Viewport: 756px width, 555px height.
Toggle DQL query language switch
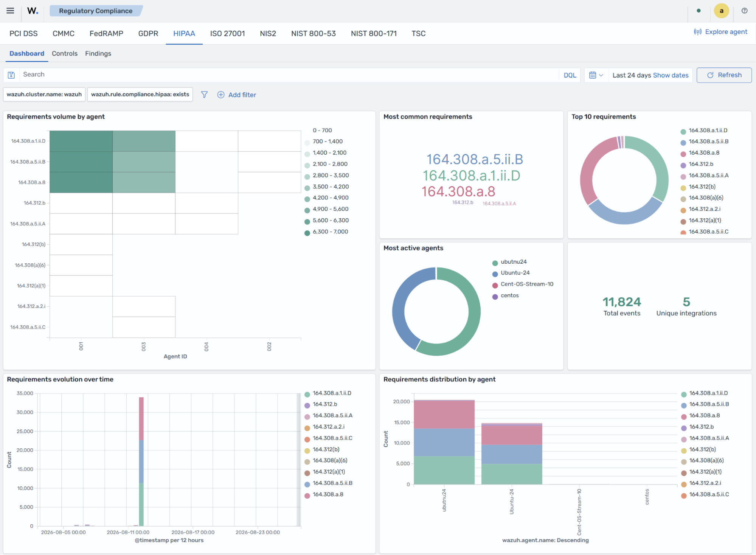570,75
